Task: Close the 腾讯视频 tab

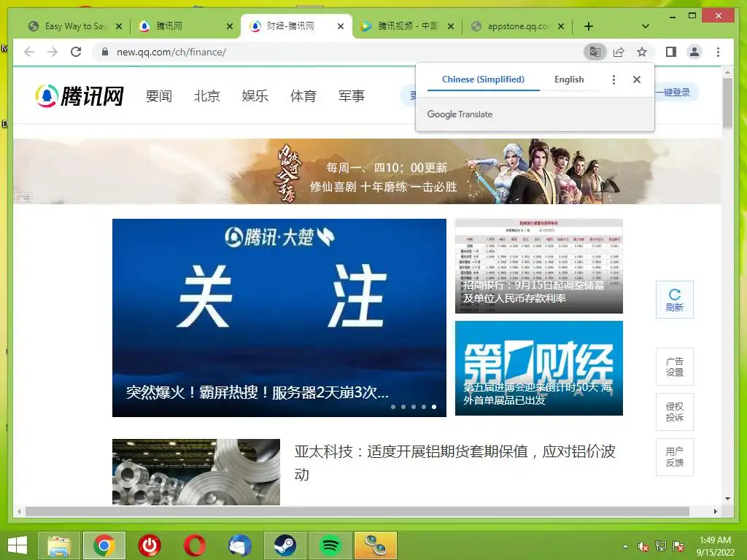Action: (451, 26)
